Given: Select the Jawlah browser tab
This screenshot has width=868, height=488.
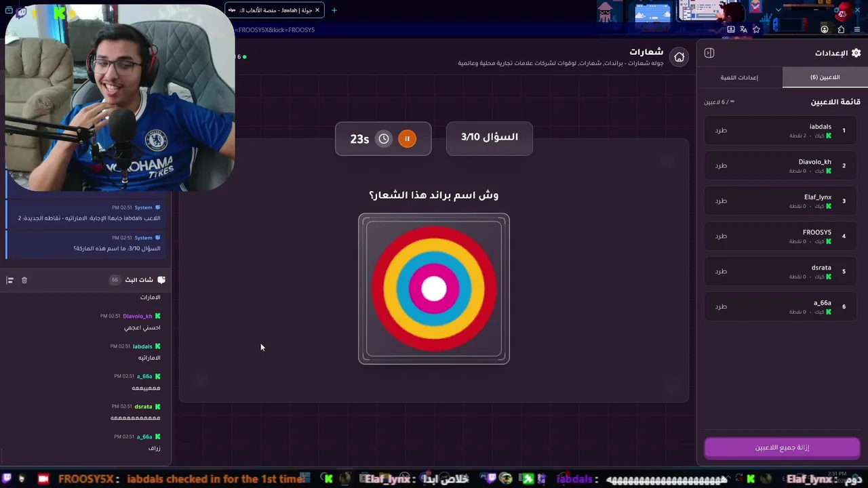Looking at the screenshot, I should point(274,10).
